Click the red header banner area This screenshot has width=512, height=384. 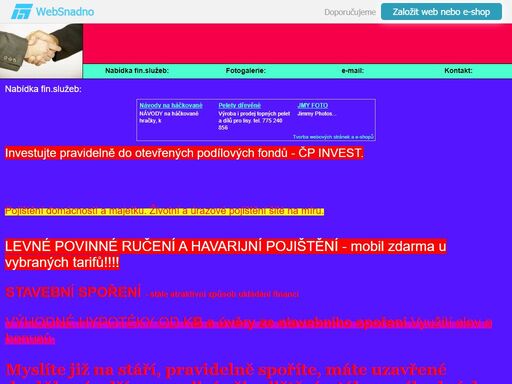[x=297, y=44]
